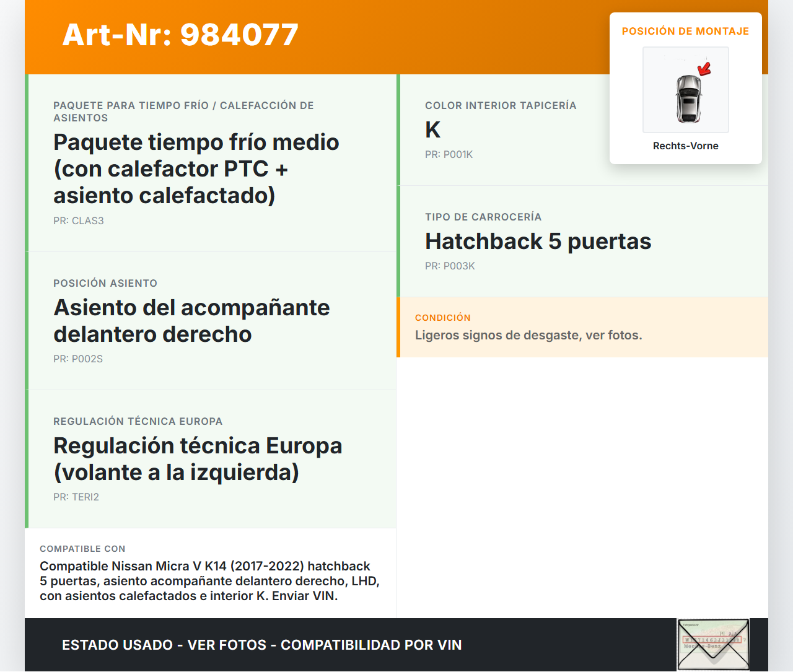Select the interior color value K

pyautogui.click(x=433, y=130)
